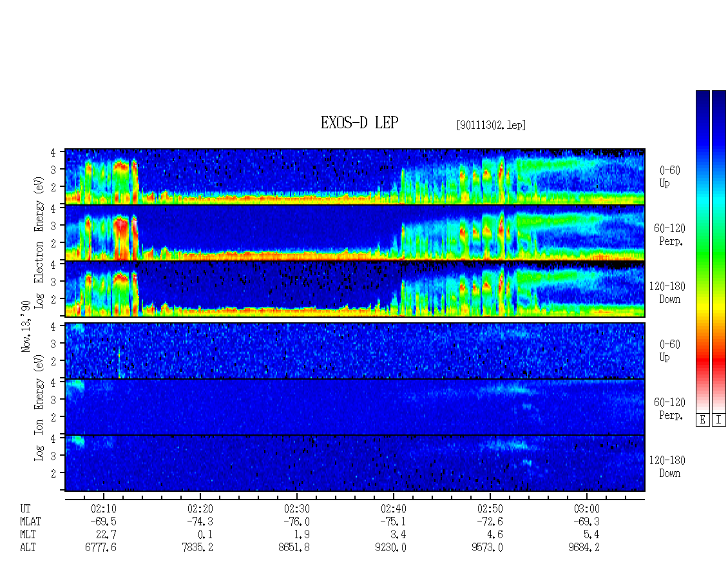The height and width of the screenshot is (564, 728).
Task: Click the MLAT value -74.3
Action: coord(200,521)
